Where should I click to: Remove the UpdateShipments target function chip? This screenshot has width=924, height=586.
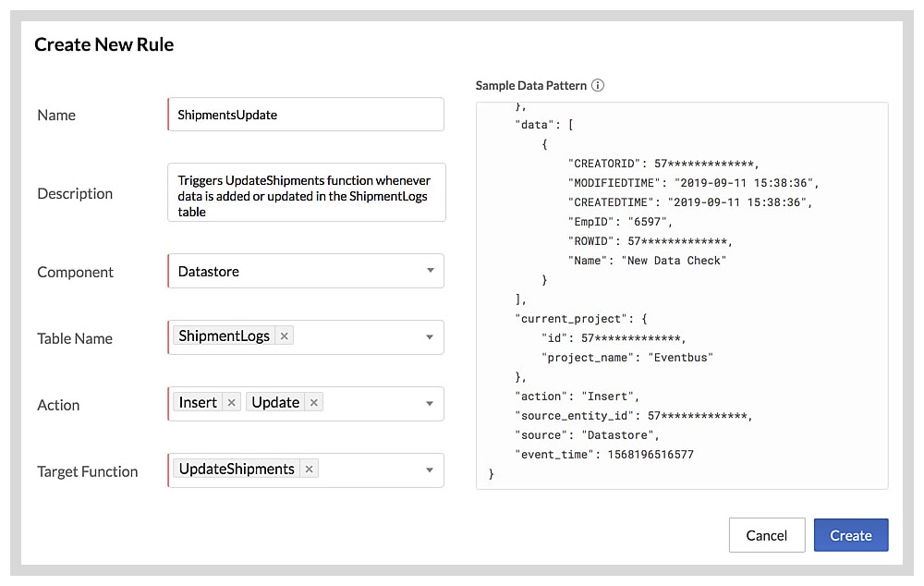[x=308, y=469]
